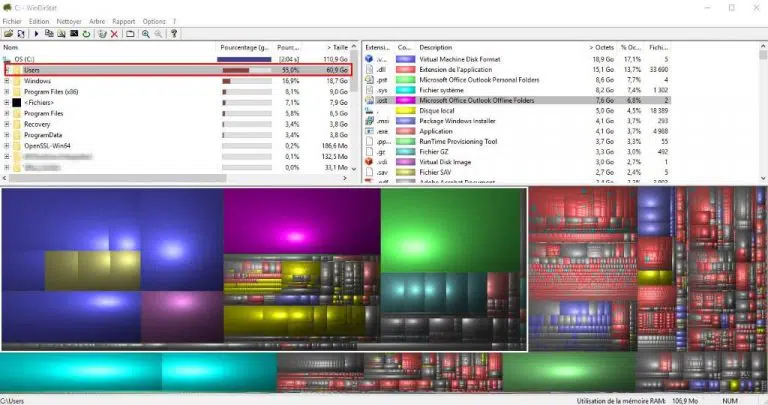Click the Explorer Here toolbar icon
This screenshot has width=768, height=405.
[x=61, y=34]
